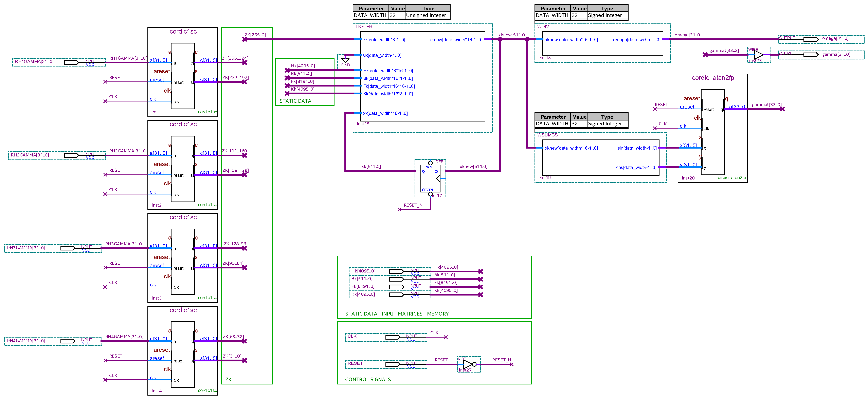Select the xk[511..0] bus wire label

click(x=371, y=166)
